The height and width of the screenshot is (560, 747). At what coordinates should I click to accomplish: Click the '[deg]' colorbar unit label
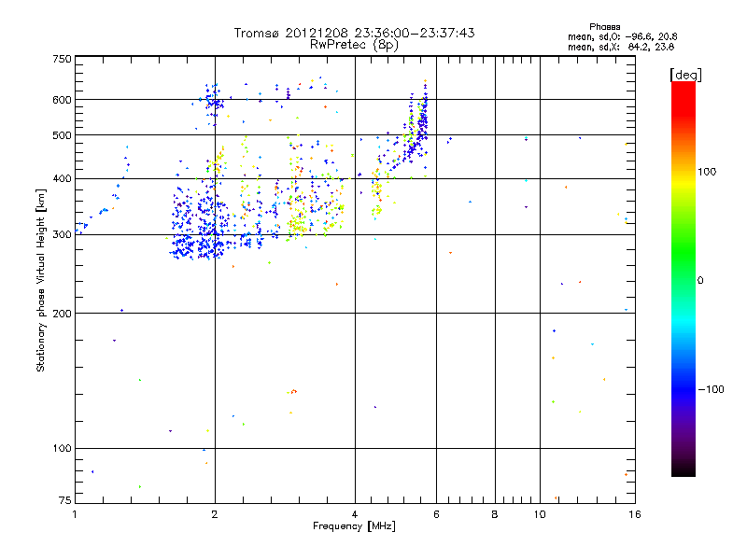[x=685, y=75]
